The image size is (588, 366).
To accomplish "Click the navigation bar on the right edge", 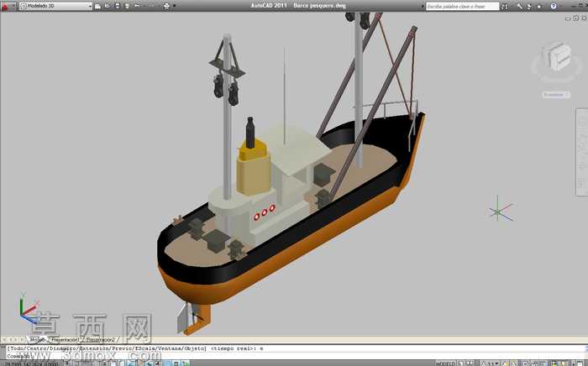I will point(581,152).
